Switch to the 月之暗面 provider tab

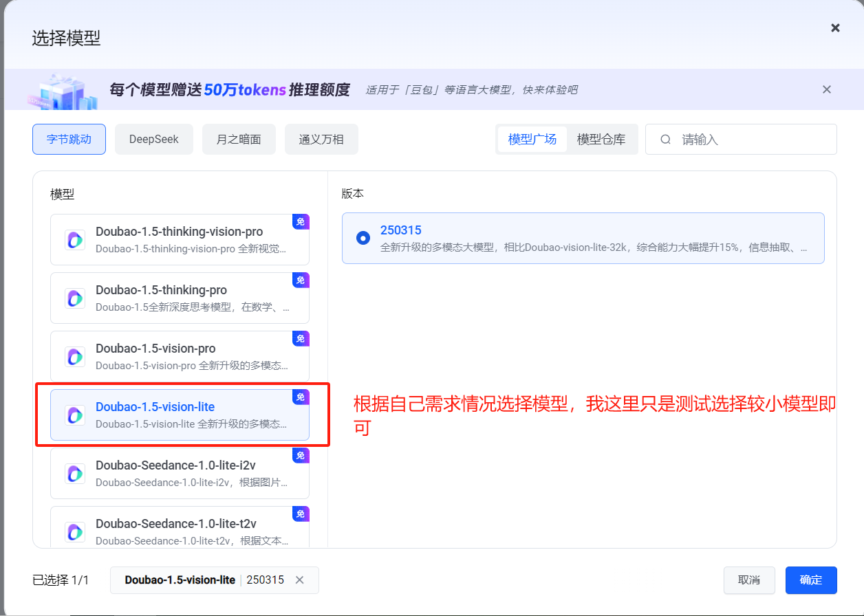[239, 140]
